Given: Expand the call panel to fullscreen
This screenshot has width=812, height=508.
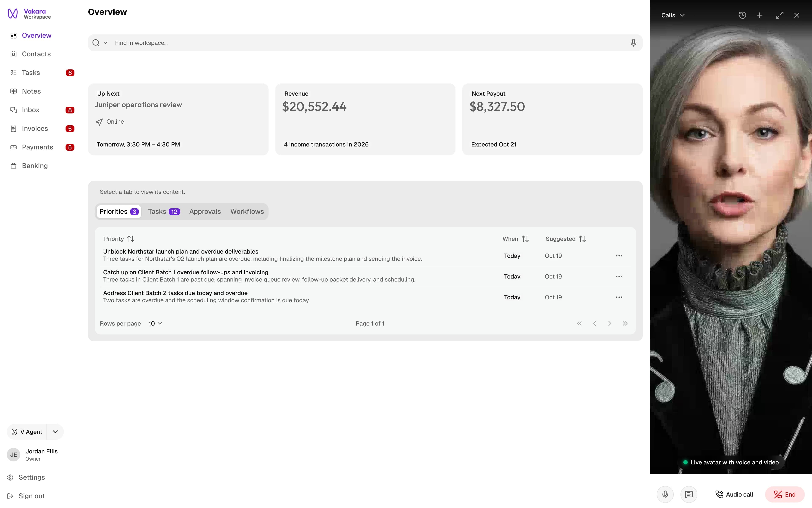Looking at the screenshot, I should coord(780,15).
